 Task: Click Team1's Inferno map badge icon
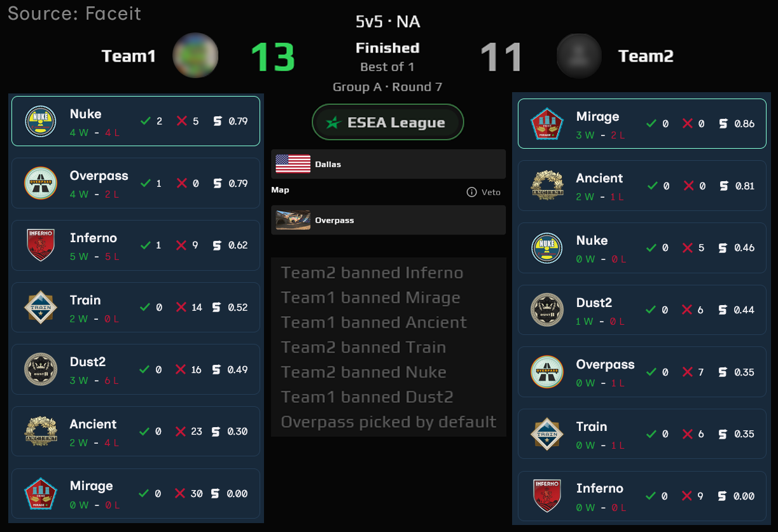pyautogui.click(x=41, y=245)
